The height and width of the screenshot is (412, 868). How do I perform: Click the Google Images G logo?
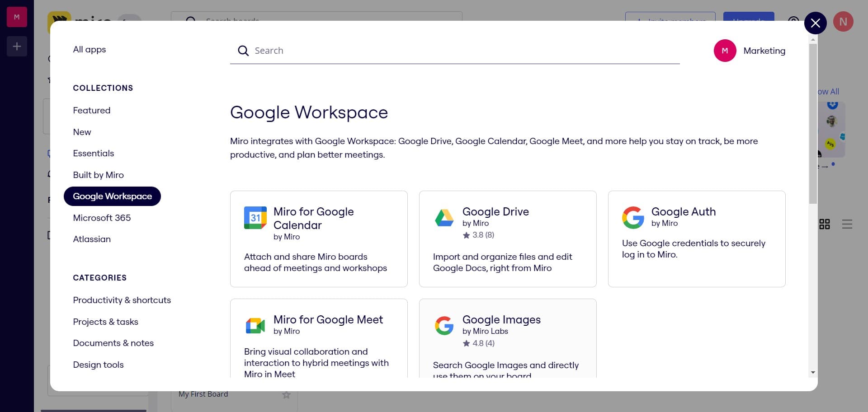coord(444,326)
